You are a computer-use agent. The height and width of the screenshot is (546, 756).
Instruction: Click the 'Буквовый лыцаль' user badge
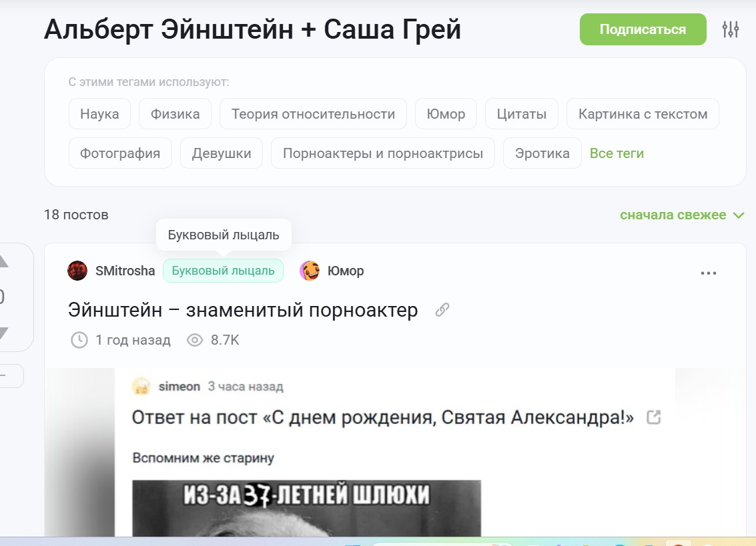tap(223, 271)
